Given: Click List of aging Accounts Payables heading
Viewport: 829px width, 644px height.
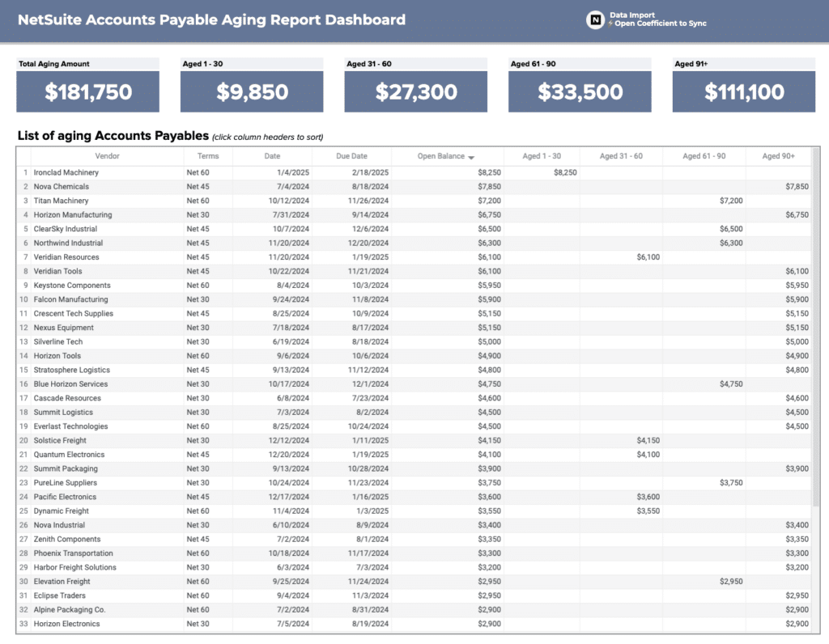Looking at the screenshot, I should click(113, 135).
